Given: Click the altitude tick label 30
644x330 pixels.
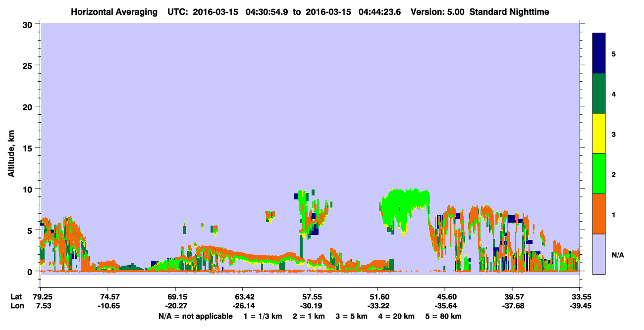Looking at the screenshot, I should click(x=29, y=24).
